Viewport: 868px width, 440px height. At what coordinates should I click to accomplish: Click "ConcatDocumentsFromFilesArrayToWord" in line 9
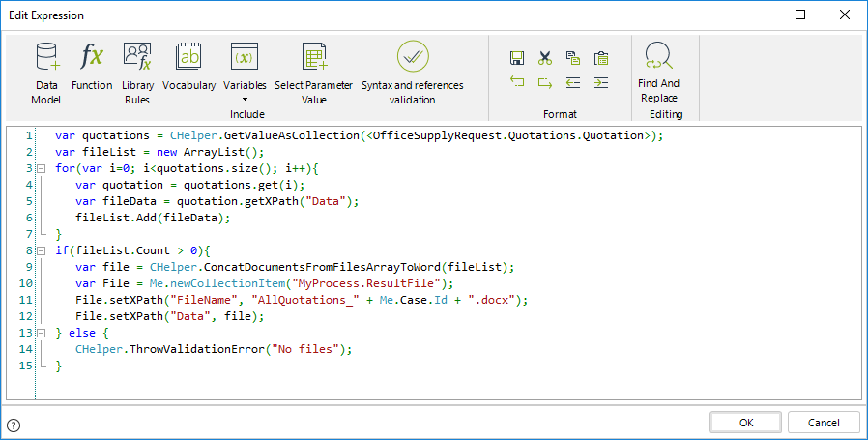(323, 267)
